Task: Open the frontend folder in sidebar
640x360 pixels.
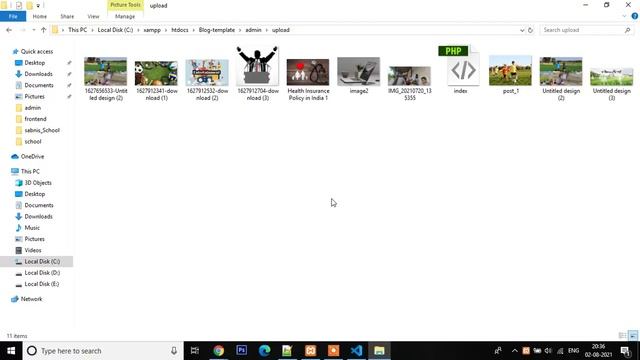Action: (x=35, y=119)
